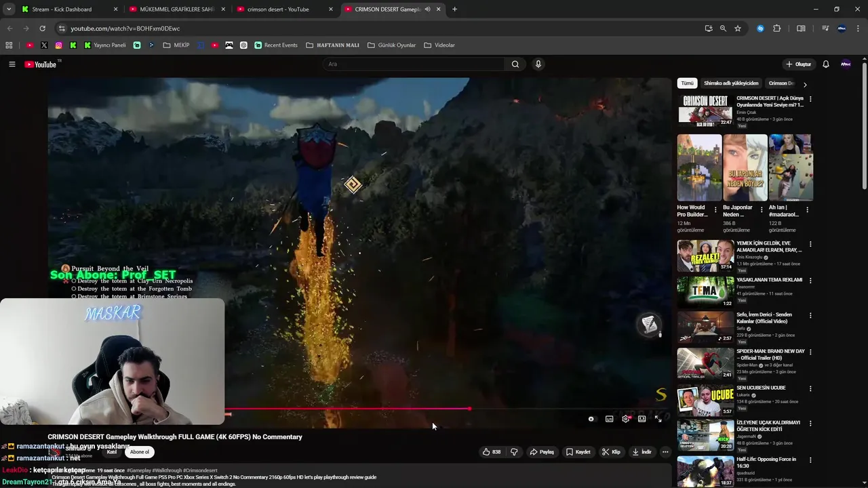
Task: Switch to the Stream - Kick Dashboard tab
Action: point(62,9)
